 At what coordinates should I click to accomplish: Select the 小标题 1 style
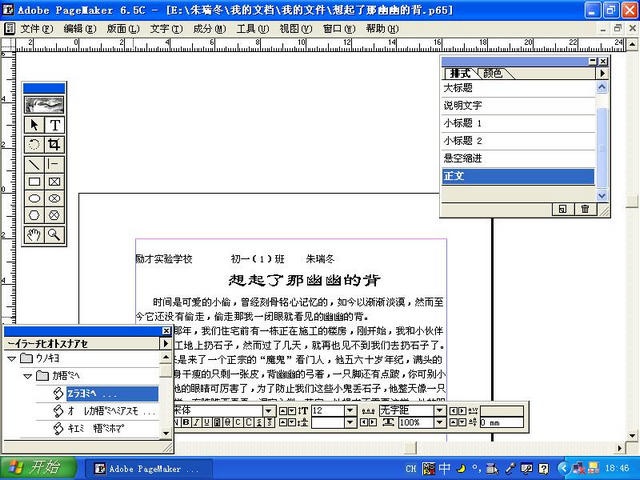tap(518, 123)
